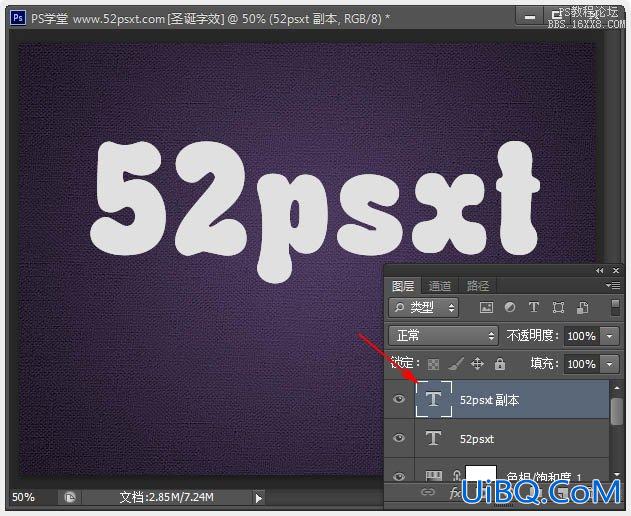The image size is (631, 516).
Task: Click the layer list scrollbar thumb
Action: tap(616, 411)
